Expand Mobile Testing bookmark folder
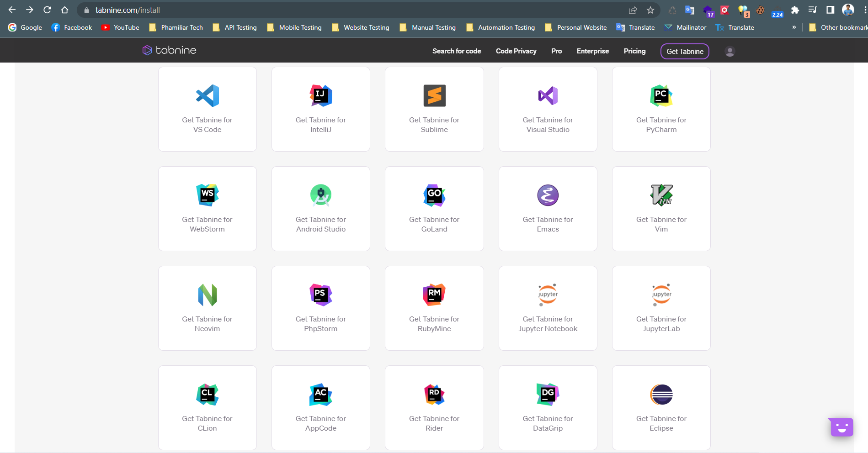The image size is (868, 453). pos(294,27)
